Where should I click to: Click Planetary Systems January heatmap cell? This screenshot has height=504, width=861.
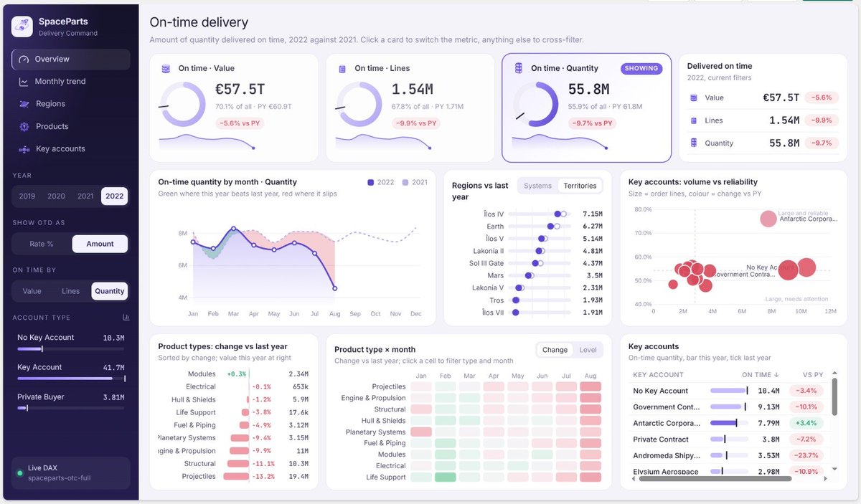(420, 432)
